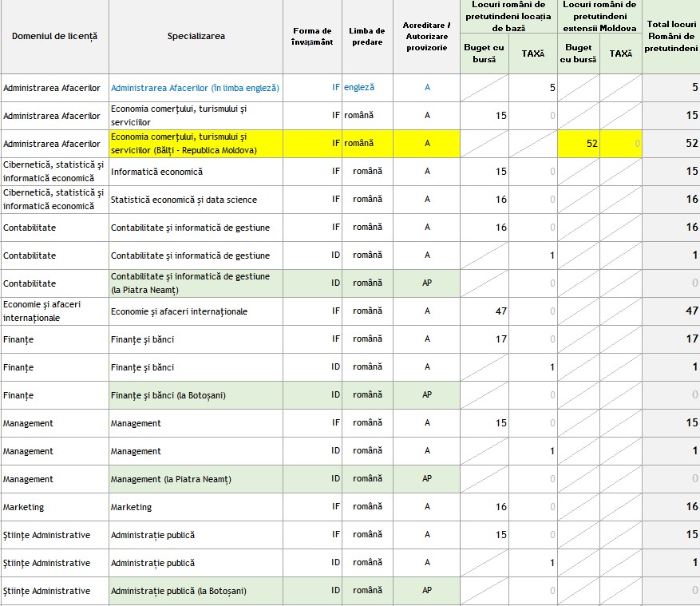The image size is (700, 606).
Task: Click the 'Locuri români de pretutindeni extensii Moldova' header
Action: (599, 16)
